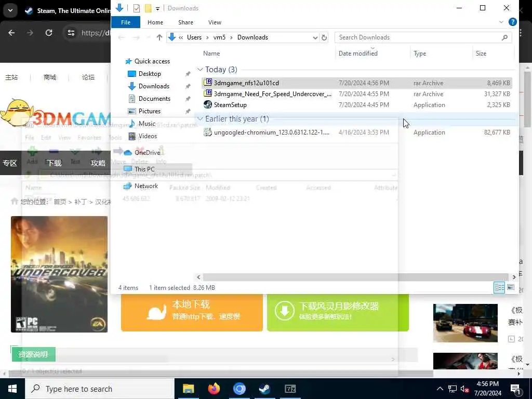Open the red sports car thumbnail
The width and height of the screenshot is (532, 399).
[x=465, y=323]
